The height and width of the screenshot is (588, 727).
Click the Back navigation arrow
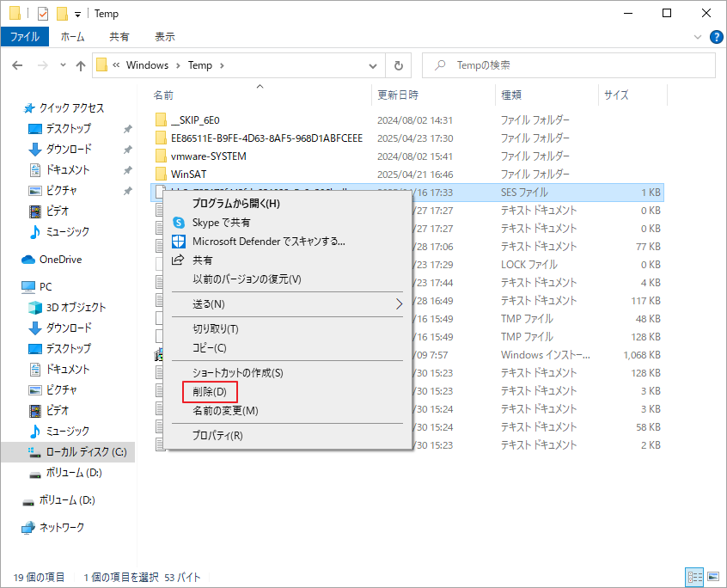pyautogui.click(x=17, y=65)
